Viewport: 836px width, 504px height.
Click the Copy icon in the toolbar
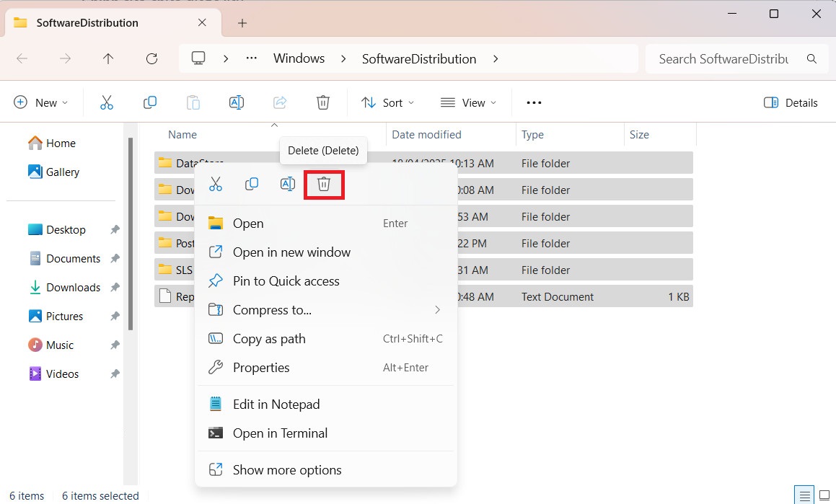(150, 102)
